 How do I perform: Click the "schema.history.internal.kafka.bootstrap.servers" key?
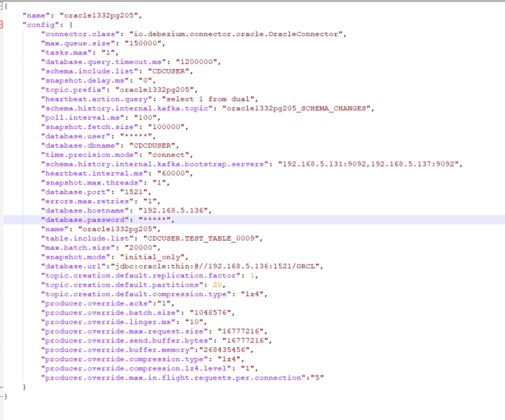[154, 164]
